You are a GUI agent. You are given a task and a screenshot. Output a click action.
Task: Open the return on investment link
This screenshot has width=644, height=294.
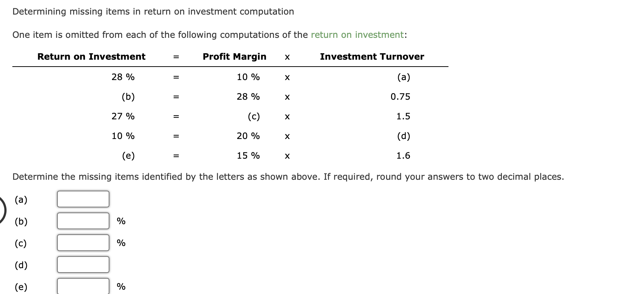point(357,35)
